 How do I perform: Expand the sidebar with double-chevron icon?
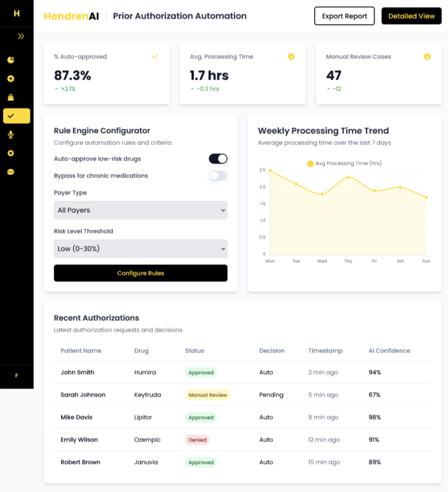coord(21,36)
